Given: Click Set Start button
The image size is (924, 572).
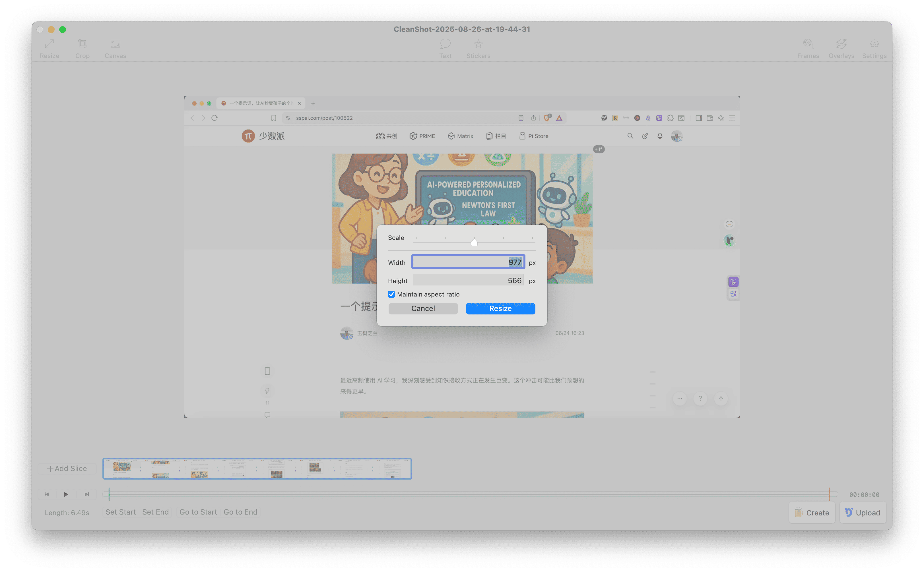Looking at the screenshot, I should (x=120, y=512).
